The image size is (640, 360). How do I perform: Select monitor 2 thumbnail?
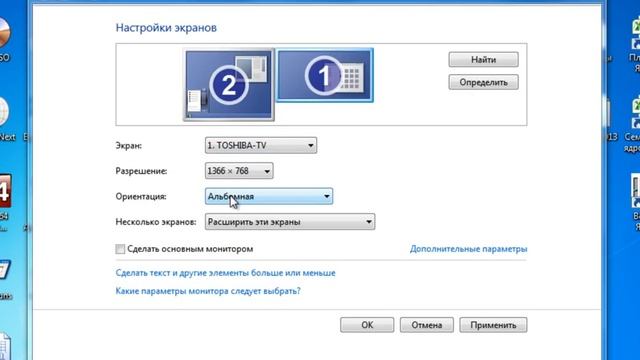click(229, 85)
